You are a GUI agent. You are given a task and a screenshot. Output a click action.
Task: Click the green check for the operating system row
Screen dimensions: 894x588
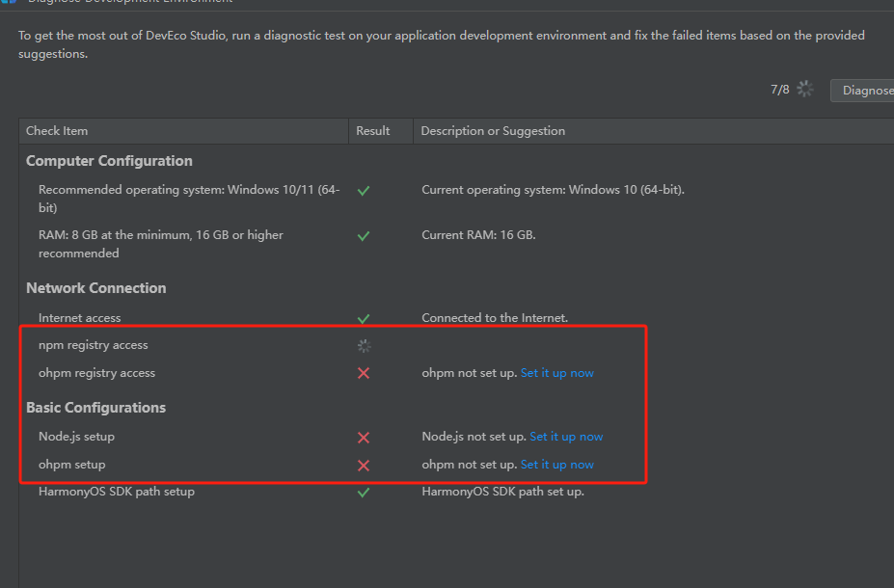(x=364, y=190)
